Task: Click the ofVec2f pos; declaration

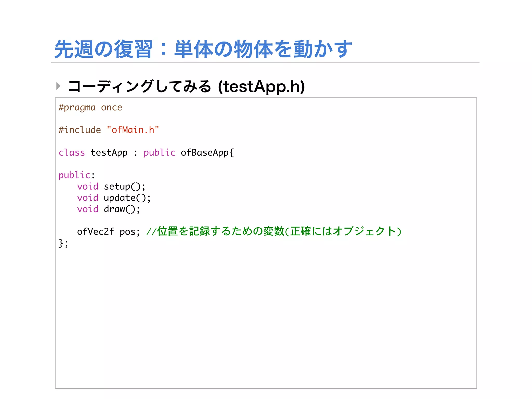Action: point(109,232)
